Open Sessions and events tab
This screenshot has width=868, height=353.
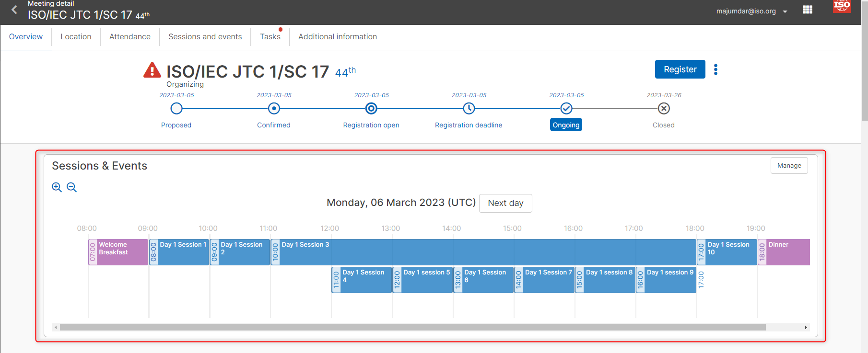(x=205, y=37)
